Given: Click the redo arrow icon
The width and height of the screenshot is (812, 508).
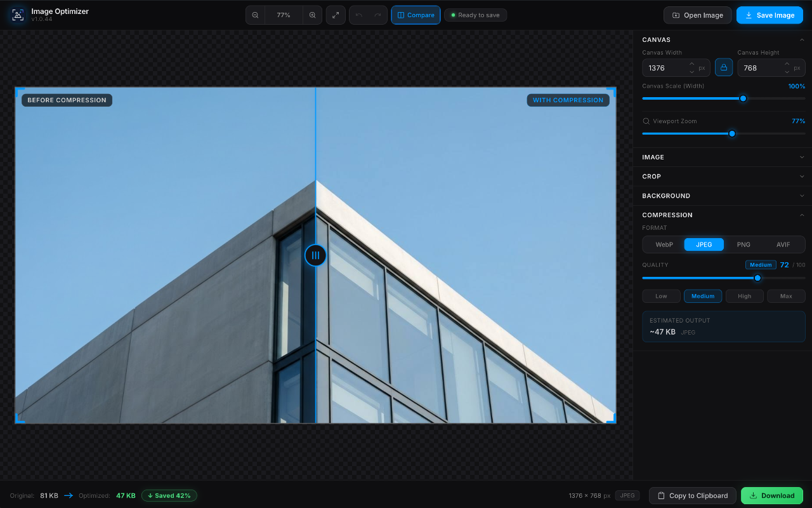Looking at the screenshot, I should [377, 15].
